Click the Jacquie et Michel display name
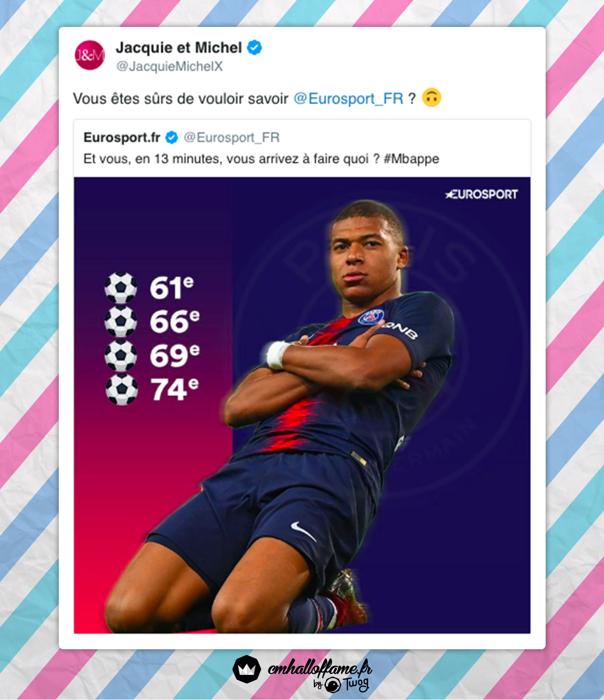 point(179,48)
